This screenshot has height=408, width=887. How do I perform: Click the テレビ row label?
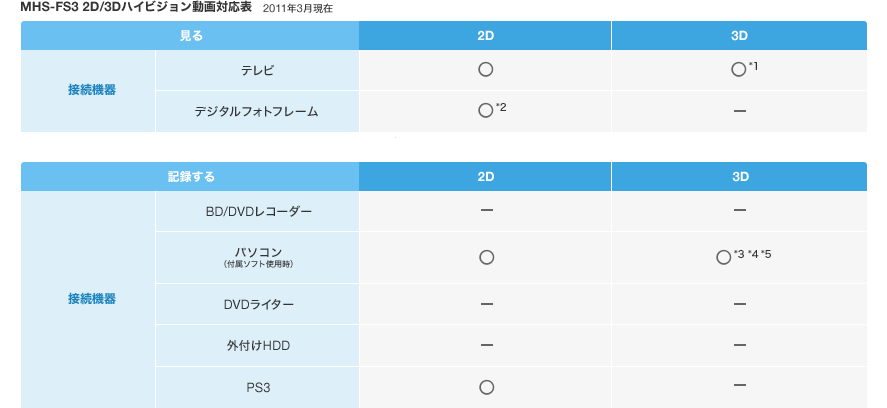[257, 70]
